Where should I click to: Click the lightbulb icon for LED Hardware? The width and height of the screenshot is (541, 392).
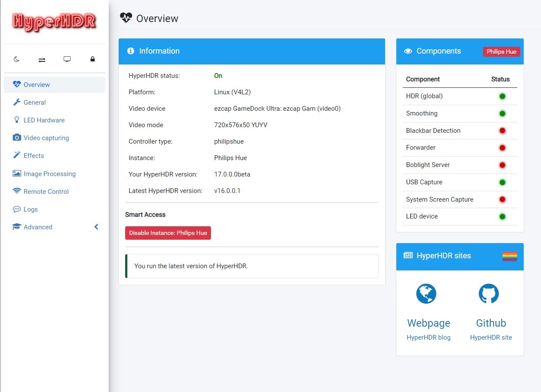coord(17,120)
